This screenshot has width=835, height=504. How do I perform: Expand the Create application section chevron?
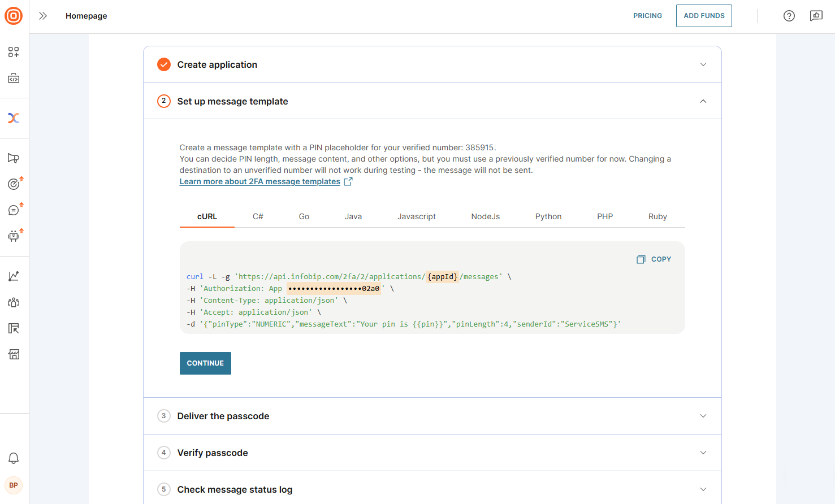(x=703, y=64)
